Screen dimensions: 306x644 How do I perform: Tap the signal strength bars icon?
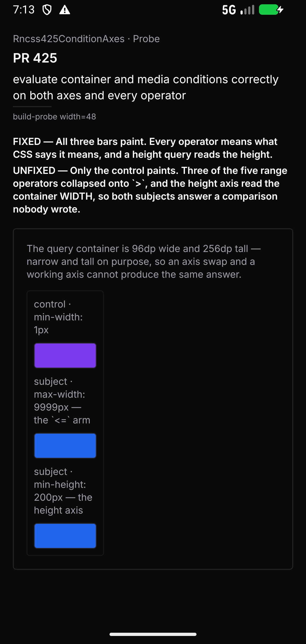tap(247, 10)
